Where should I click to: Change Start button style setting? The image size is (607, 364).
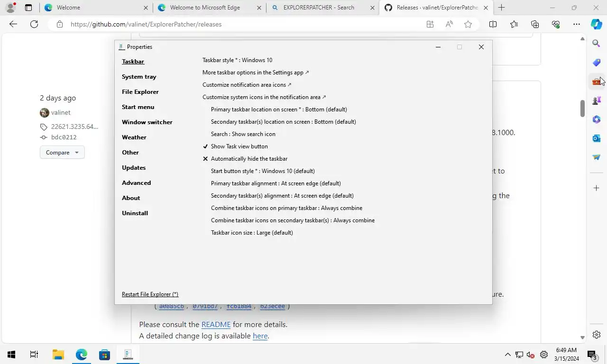(x=263, y=171)
